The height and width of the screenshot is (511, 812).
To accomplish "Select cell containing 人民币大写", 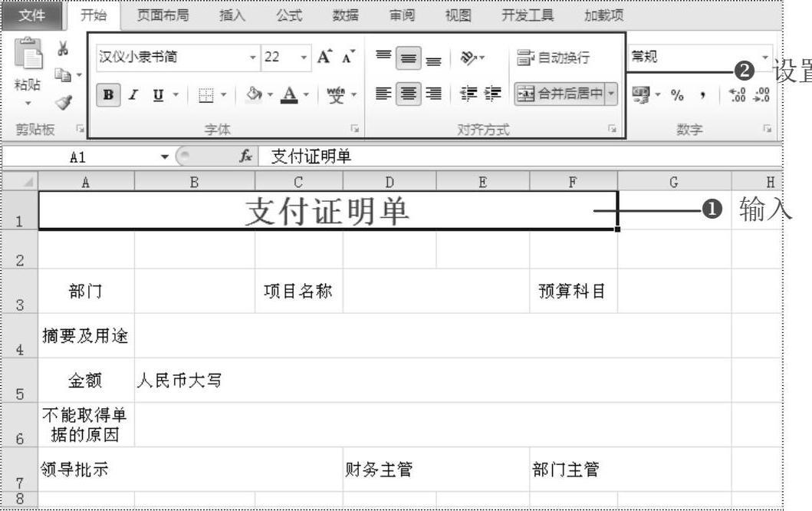I will click(432, 381).
